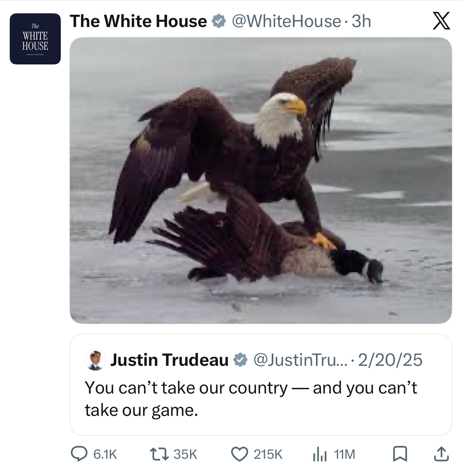Open "The White House" display name link
This screenshot has width=462, height=476.
(x=138, y=21)
